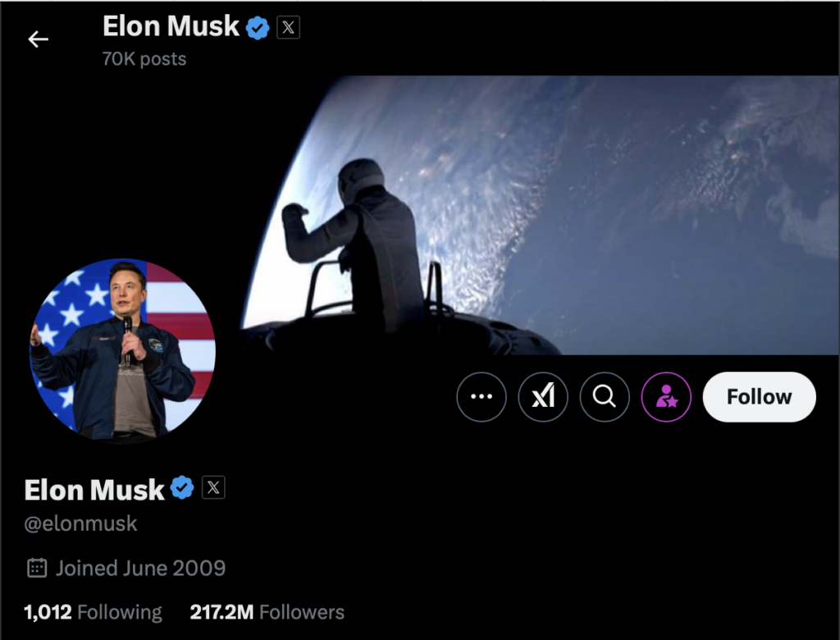Click the Elon Musk name in header
Image resolution: width=840 pixels, height=640 pixels.
(171, 26)
